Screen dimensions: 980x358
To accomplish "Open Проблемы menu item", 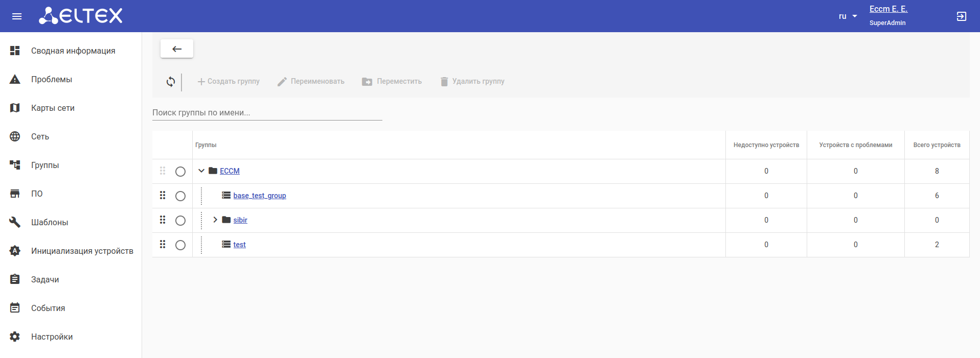I will pyautogui.click(x=71, y=79).
